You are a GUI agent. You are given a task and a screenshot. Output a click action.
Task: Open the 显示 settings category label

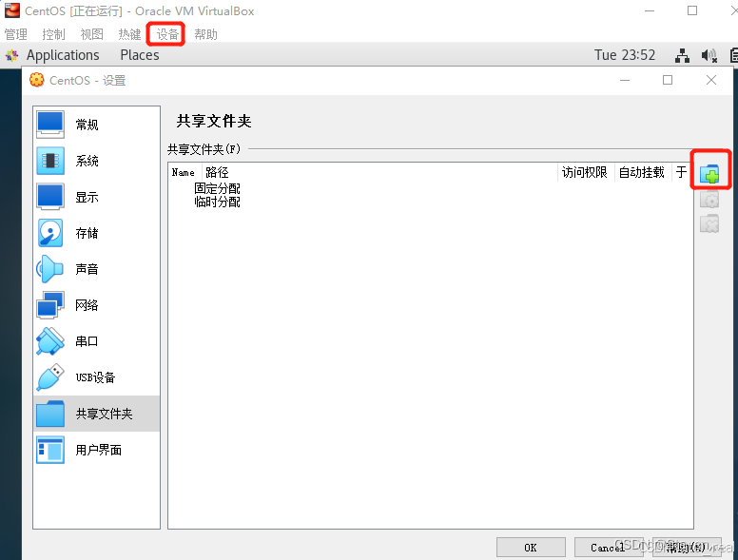point(87,197)
